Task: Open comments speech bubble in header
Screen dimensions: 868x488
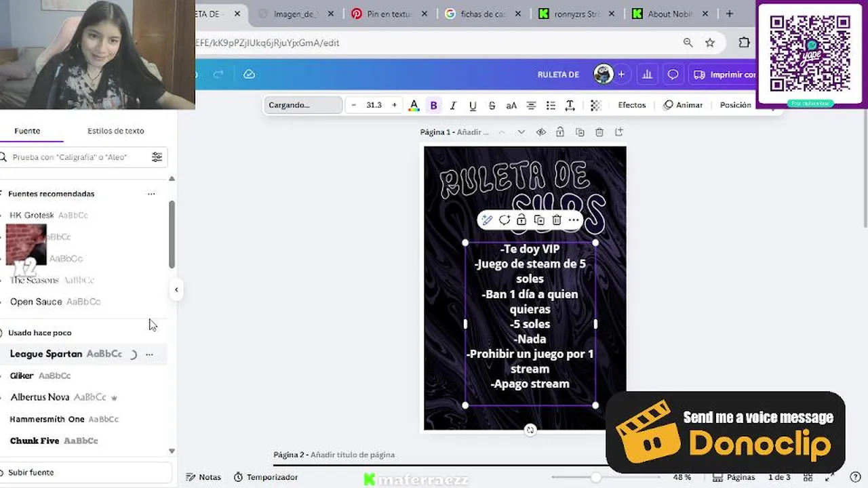Action: coord(673,75)
